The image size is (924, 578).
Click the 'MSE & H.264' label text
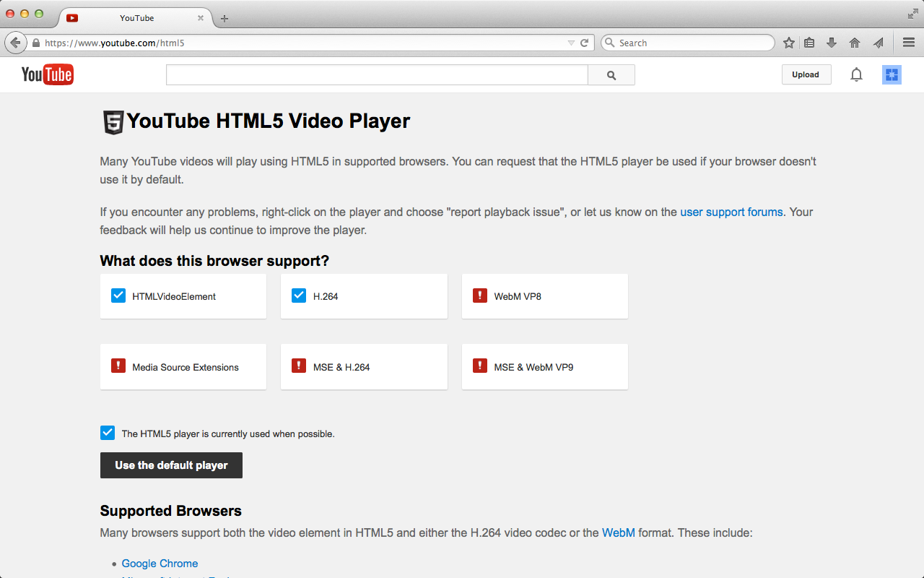coord(341,367)
